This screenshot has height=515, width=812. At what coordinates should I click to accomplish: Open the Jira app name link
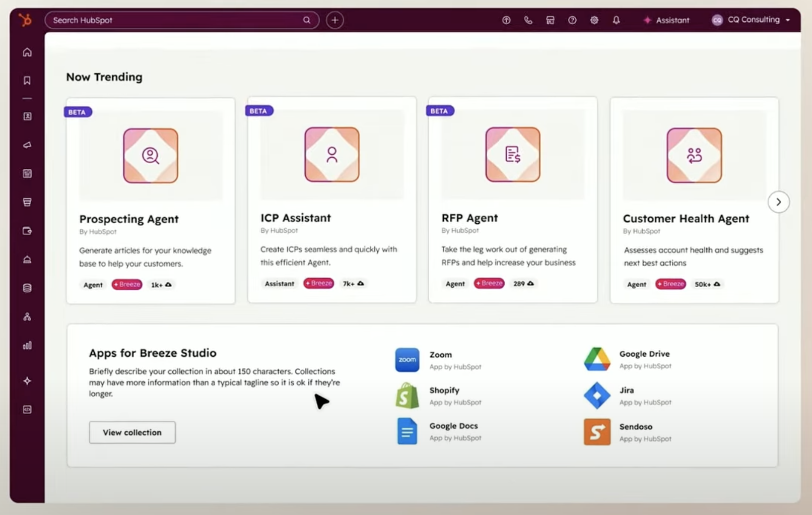(627, 390)
